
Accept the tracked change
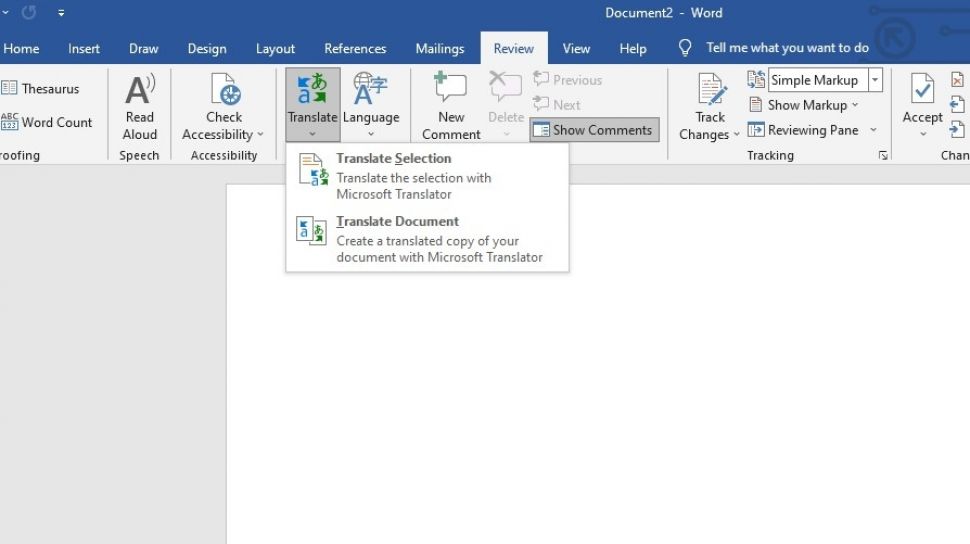922,98
